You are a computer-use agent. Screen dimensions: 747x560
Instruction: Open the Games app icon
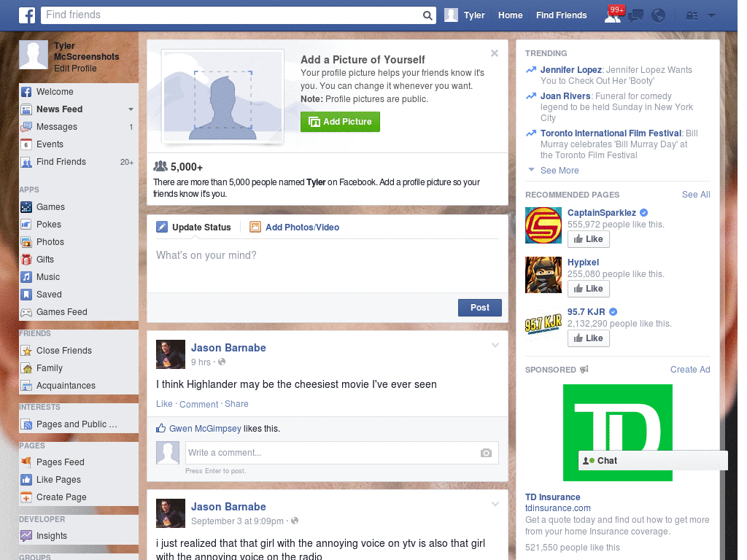pyautogui.click(x=26, y=207)
